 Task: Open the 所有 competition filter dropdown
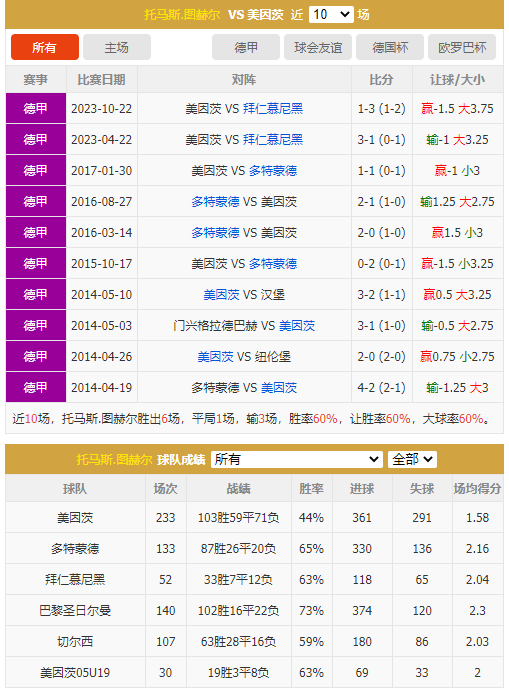[297, 459]
